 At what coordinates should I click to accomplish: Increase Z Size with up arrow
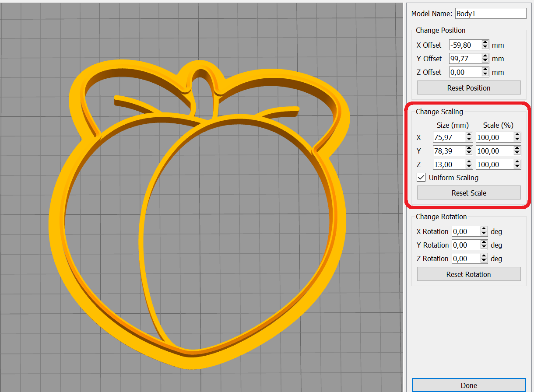[x=469, y=162]
